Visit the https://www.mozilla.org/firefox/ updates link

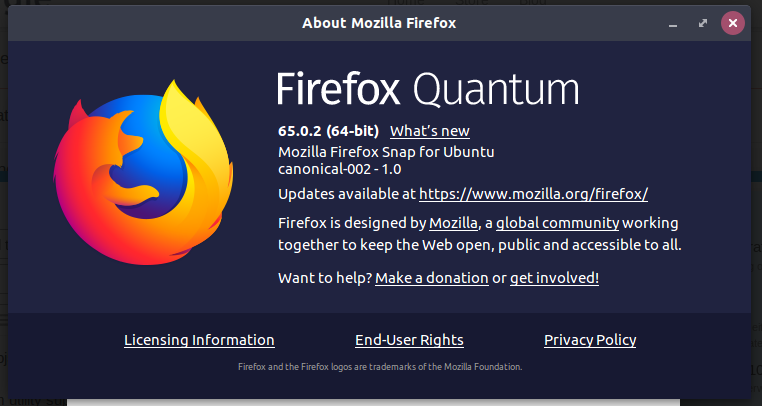coord(534,194)
